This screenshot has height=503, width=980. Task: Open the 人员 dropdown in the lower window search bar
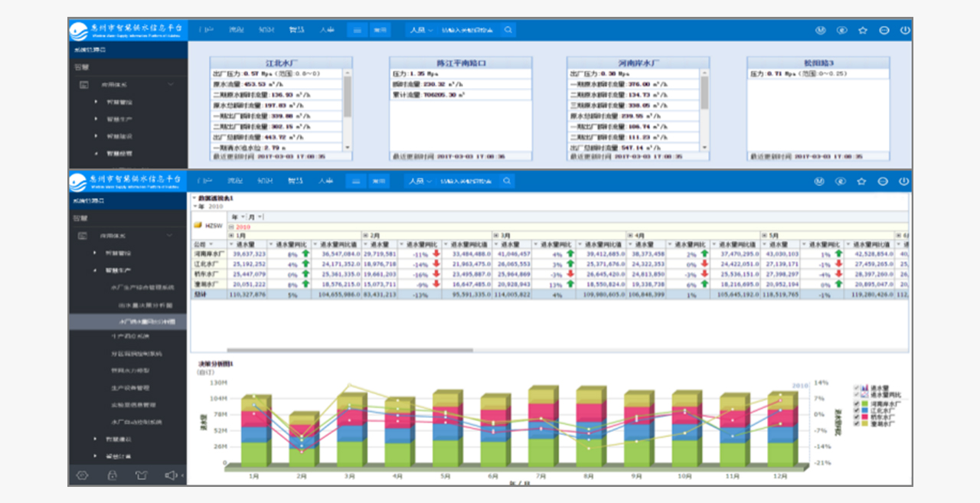tap(420, 181)
